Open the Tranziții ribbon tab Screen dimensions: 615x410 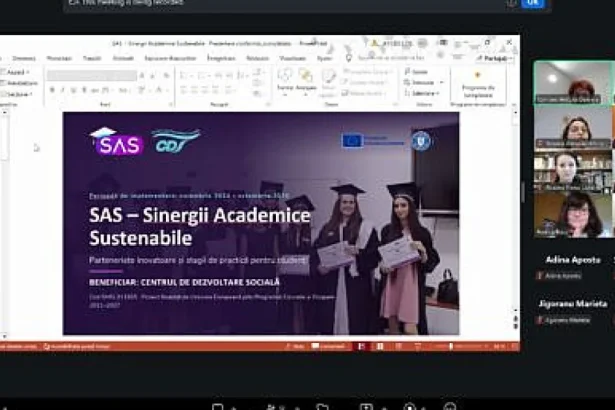click(x=92, y=58)
